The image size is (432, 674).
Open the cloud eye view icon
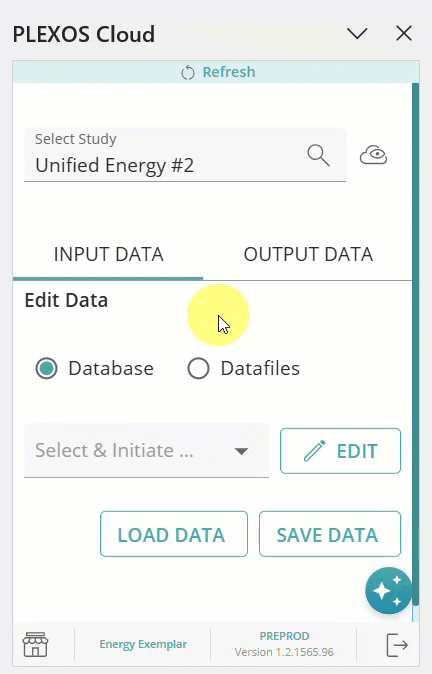coord(373,155)
